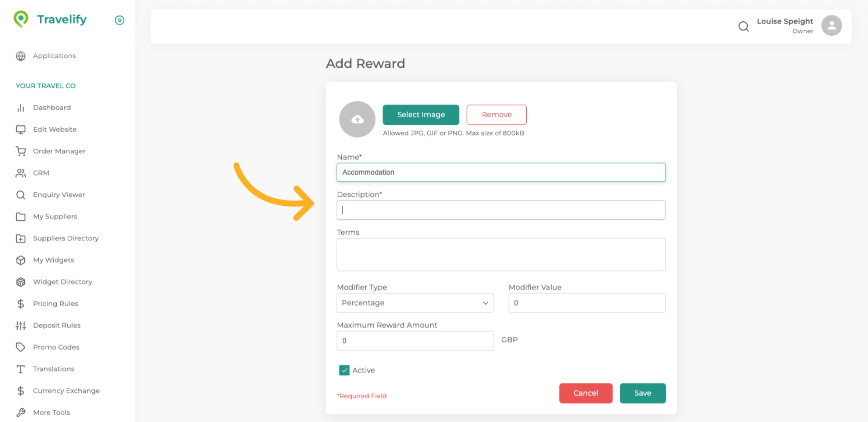Click the sidebar collapse circle icon
Image resolution: width=868 pixels, height=422 pixels.
[x=119, y=20]
